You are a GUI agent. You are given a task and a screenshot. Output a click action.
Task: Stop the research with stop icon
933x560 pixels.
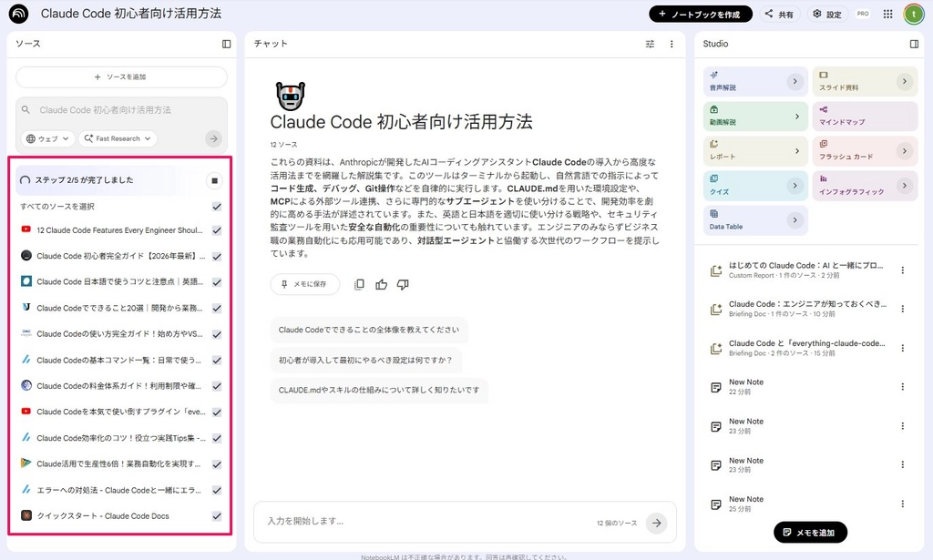click(x=215, y=180)
